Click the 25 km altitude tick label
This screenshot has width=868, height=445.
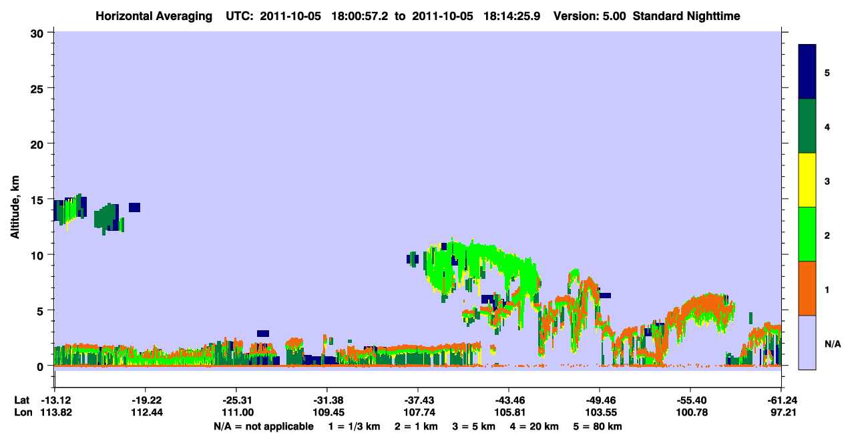click(37, 89)
